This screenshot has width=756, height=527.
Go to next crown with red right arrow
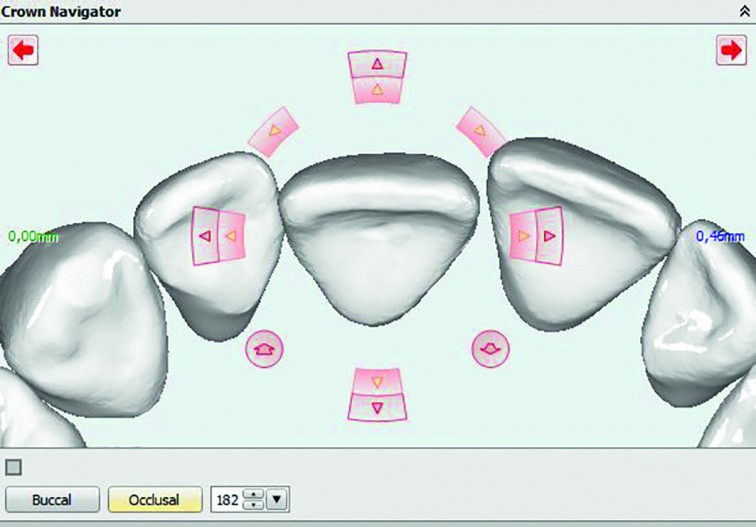[731, 50]
